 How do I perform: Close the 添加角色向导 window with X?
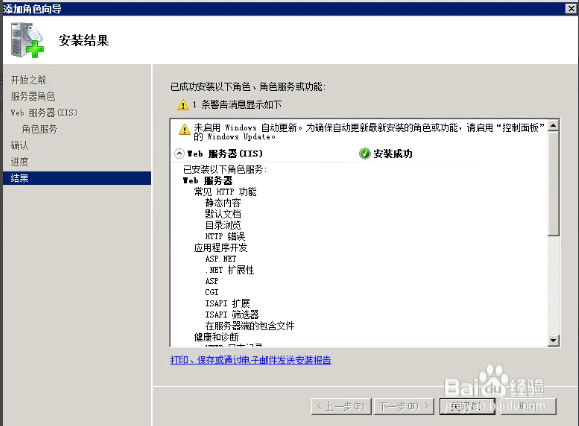click(x=571, y=8)
